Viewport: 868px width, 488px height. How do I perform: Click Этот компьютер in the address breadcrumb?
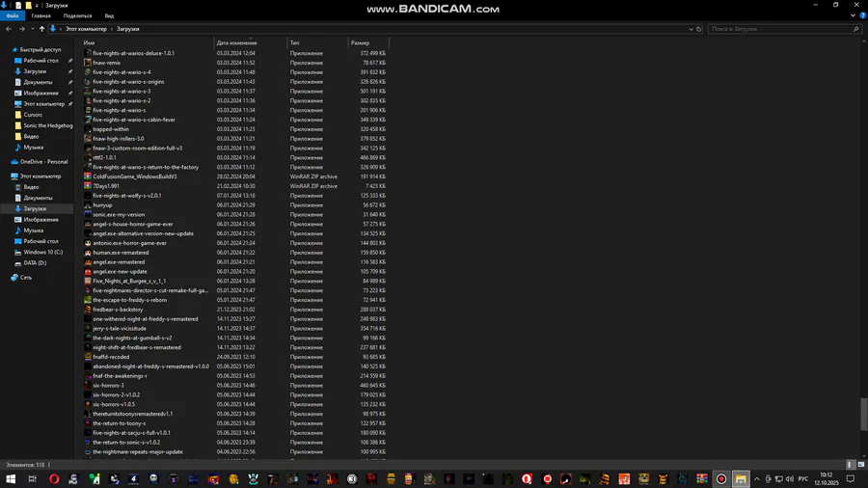[x=86, y=29]
